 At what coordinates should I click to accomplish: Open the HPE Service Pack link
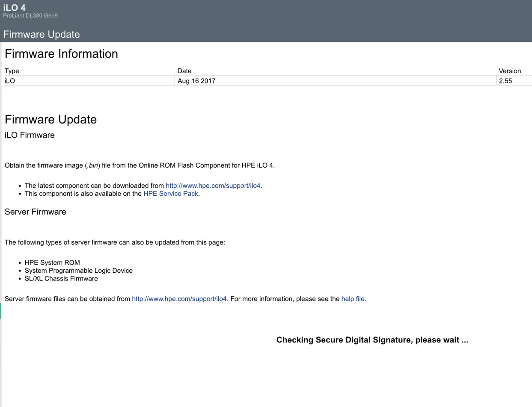(171, 193)
